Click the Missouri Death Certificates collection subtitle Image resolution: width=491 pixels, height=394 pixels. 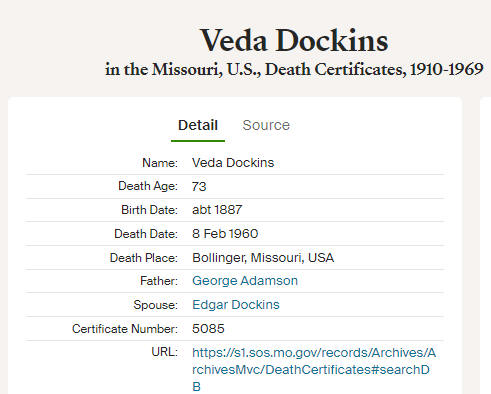[294, 69]
